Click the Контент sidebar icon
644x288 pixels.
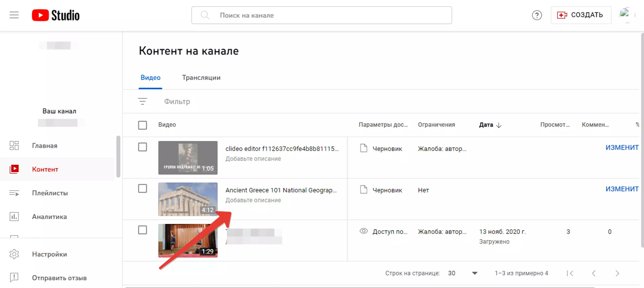pos(14,169)
